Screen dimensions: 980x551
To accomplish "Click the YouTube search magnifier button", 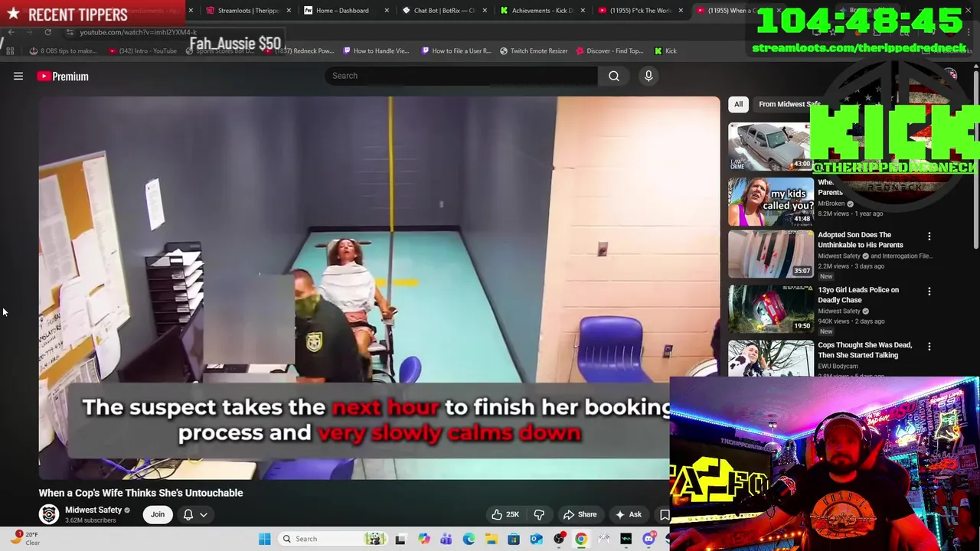I will [x=614, y=76].
